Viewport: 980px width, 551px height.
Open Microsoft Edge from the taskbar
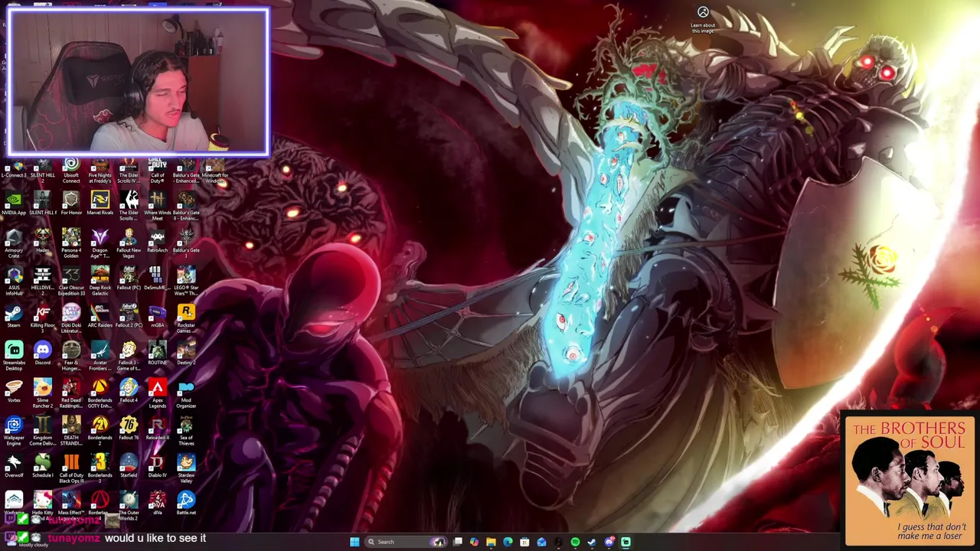(x=508, y=542)
